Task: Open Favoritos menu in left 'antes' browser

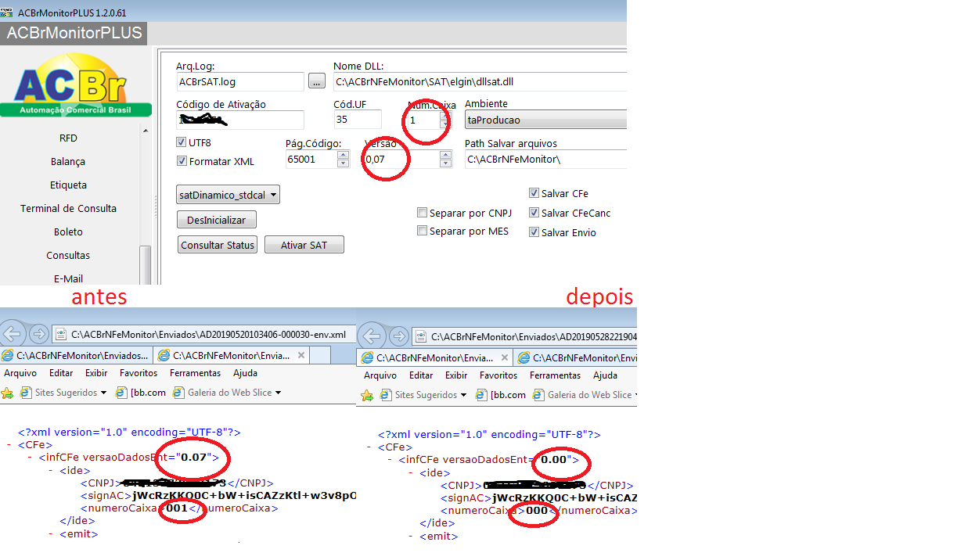Action: [139, 373]
